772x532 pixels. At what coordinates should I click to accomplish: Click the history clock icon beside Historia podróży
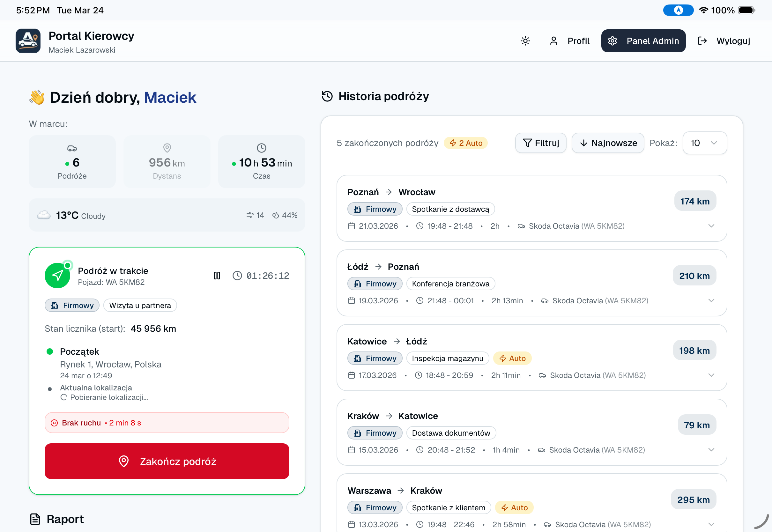pos(327,96)
